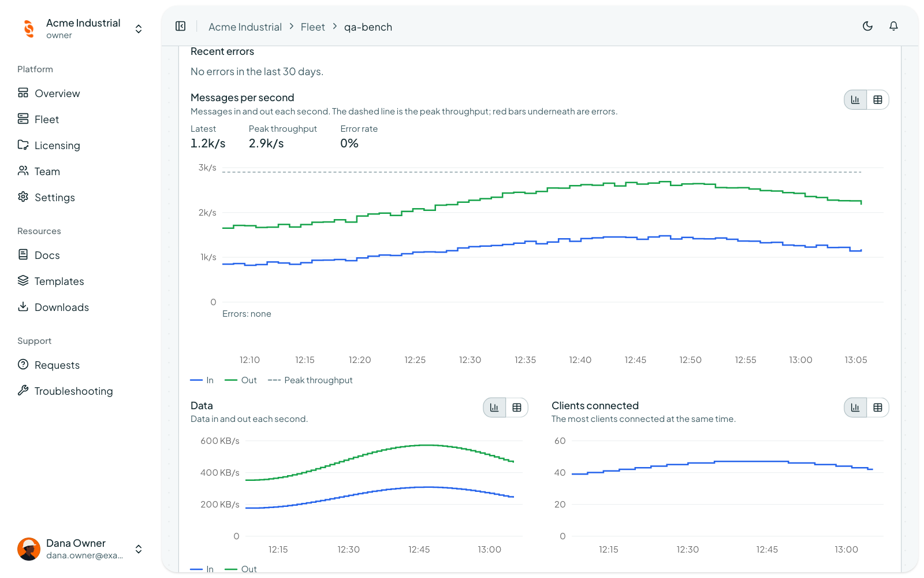
Task: Click the Clients connected heading
Action: [x=595, y=406]
